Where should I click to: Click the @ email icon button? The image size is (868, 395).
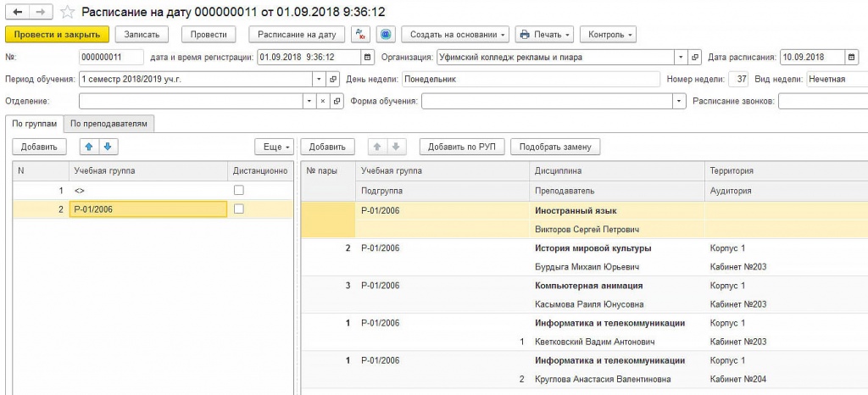(386, 34)
